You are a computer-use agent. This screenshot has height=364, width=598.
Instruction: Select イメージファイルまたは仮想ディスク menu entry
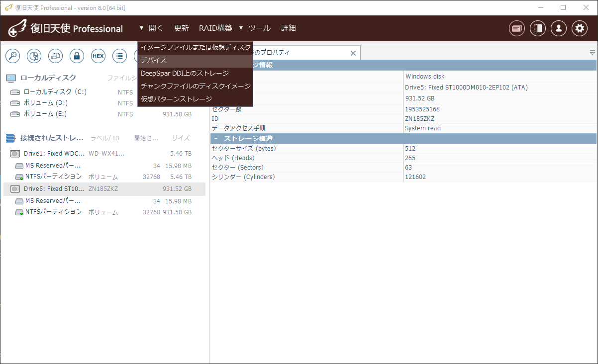click(x=196, y=47)
